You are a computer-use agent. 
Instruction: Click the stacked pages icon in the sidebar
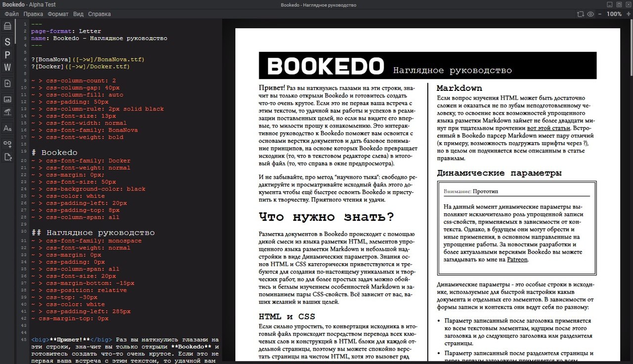7,26
